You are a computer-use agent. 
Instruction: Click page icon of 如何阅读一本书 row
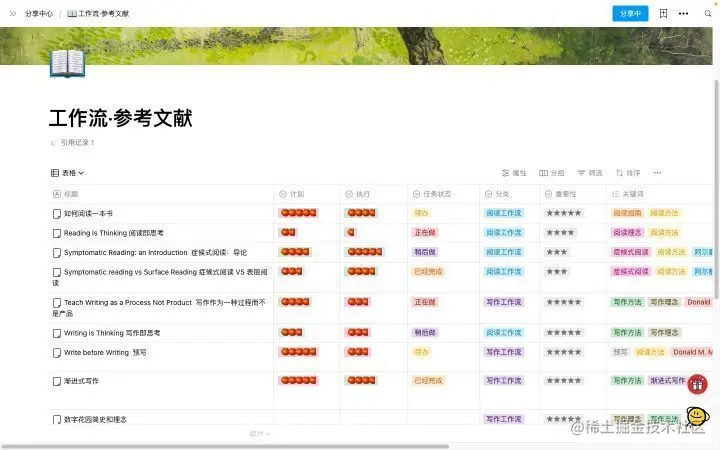point(56,214)
